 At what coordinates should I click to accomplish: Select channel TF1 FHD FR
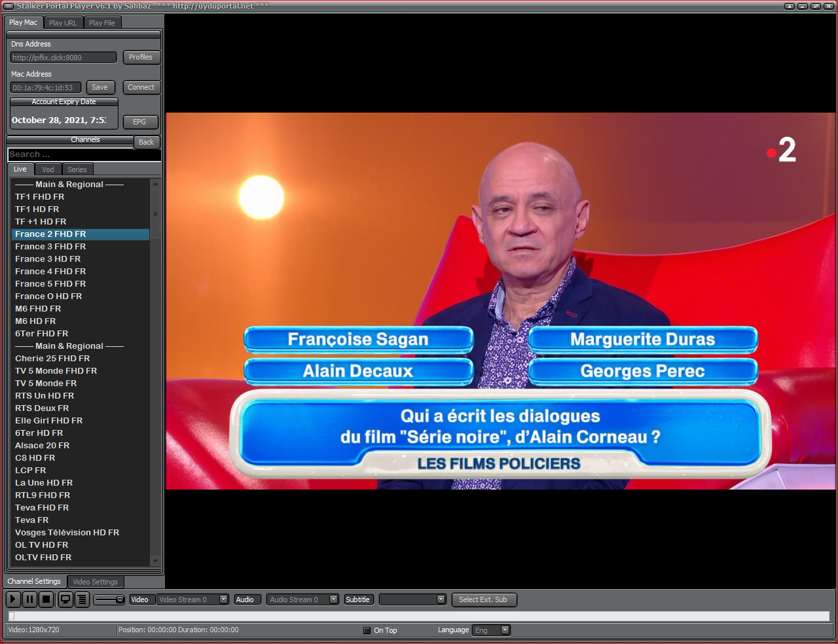coord(81,197)
